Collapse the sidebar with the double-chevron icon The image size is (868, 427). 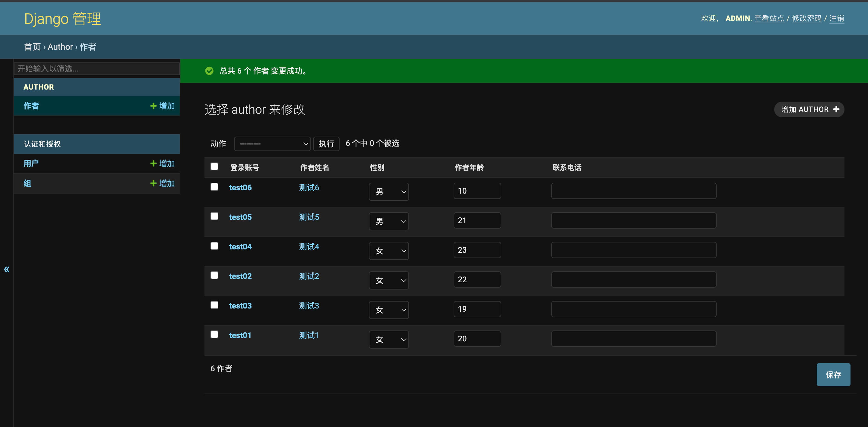coord(7,269)
